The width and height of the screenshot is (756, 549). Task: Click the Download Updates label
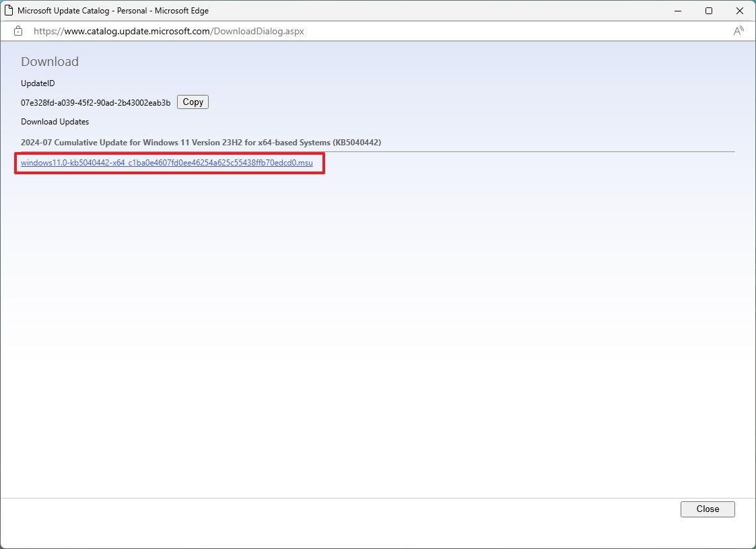(x=55, y=122)
